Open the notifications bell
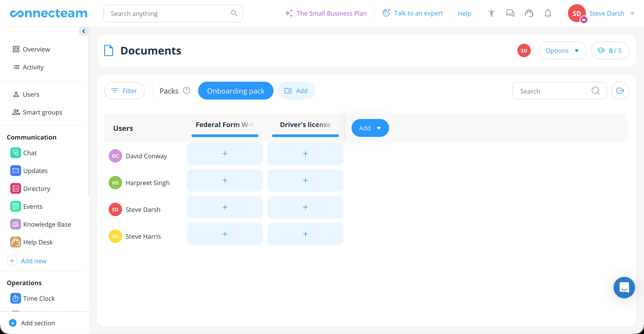The image size is (644, 334). (547, 13)
